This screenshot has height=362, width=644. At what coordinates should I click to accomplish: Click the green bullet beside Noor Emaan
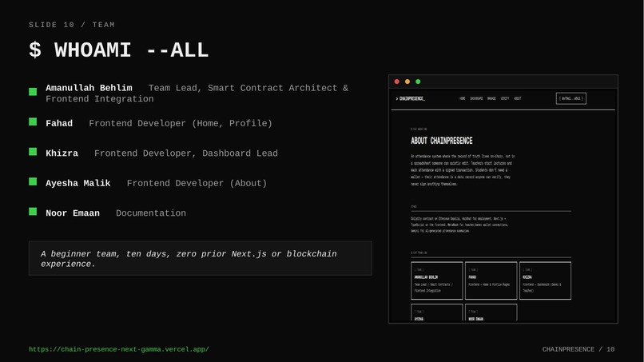pos(33,212)
